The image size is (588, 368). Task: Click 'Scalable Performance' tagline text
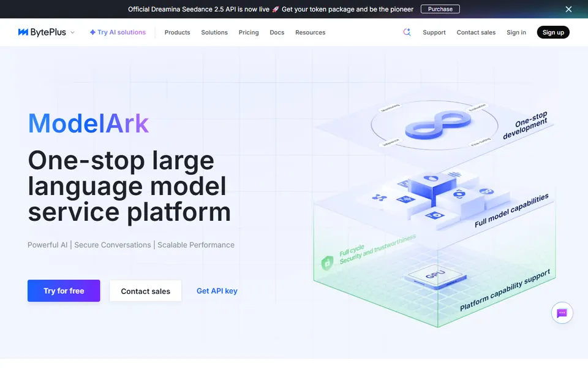(x=196, y=245)
